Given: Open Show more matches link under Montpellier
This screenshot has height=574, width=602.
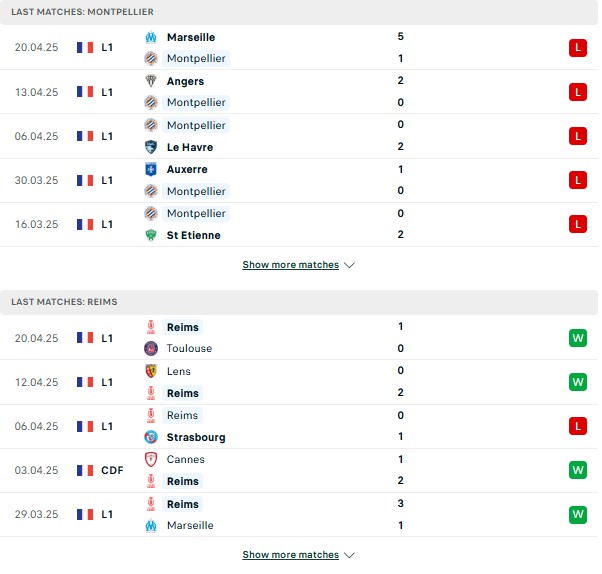Looking at the screenshot, I should click(291, 265).
